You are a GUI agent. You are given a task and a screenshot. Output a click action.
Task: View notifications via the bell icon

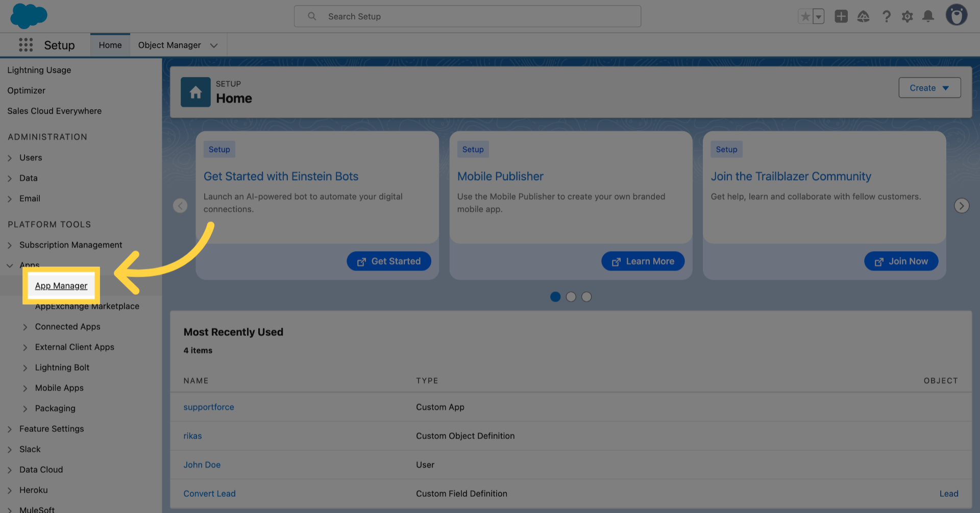[x=928, y=16]
